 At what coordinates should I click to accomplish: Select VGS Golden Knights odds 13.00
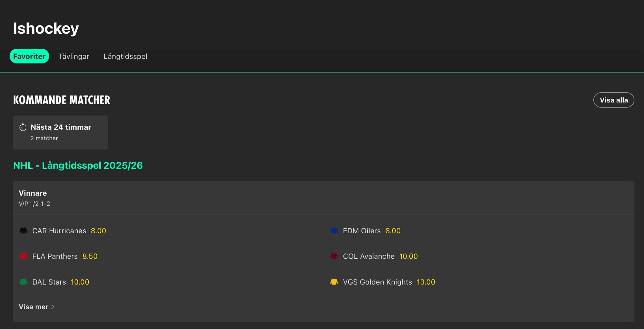coord(426,282)
